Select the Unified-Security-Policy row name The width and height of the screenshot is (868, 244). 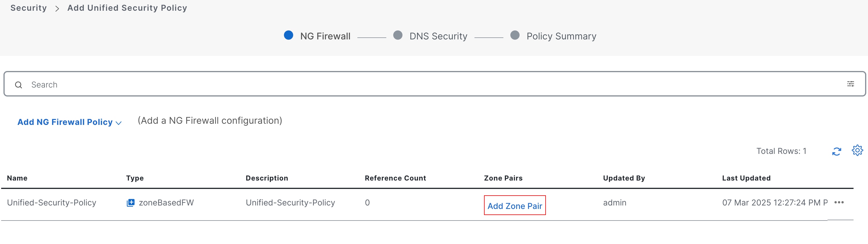tap(51, 203)
